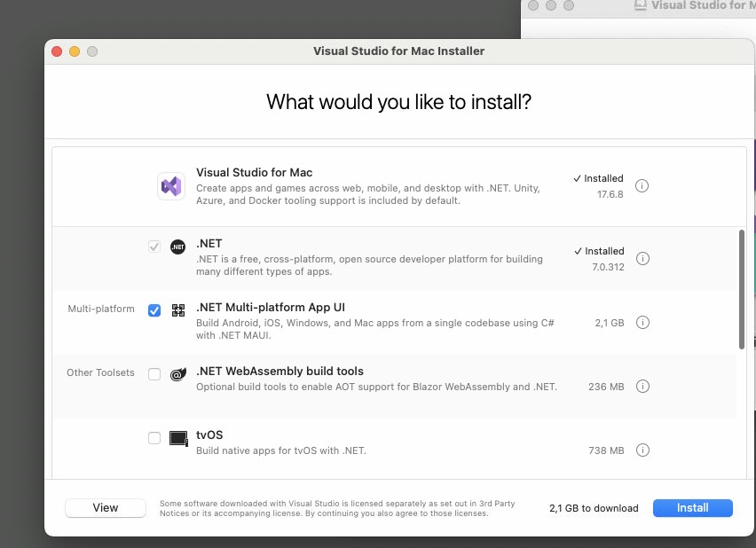Show info for .NET WebAssembly build tools

tap(642, 386)
